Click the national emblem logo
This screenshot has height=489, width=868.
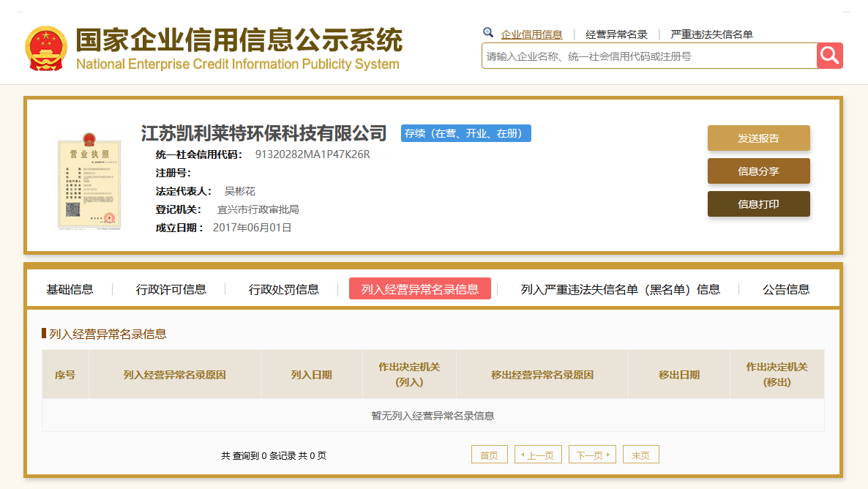tap(46, 49)
